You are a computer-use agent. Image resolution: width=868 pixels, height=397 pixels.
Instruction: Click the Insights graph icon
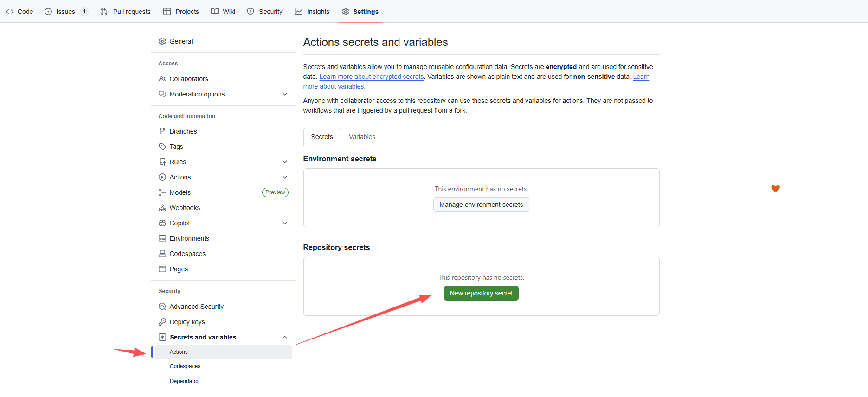point(298,12)
